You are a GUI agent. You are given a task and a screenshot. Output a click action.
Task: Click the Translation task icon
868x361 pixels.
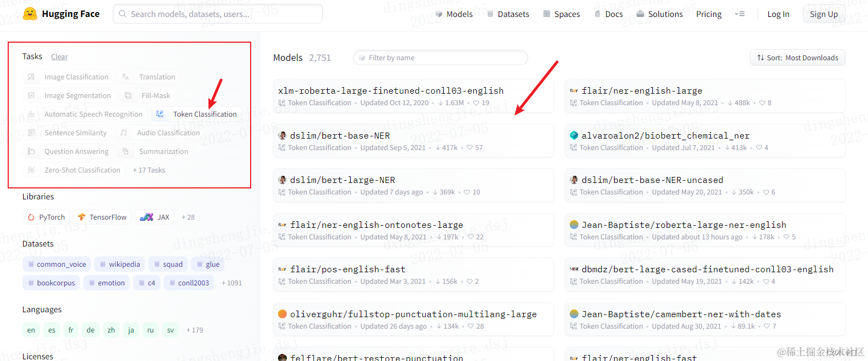click(x=125, y=77)
